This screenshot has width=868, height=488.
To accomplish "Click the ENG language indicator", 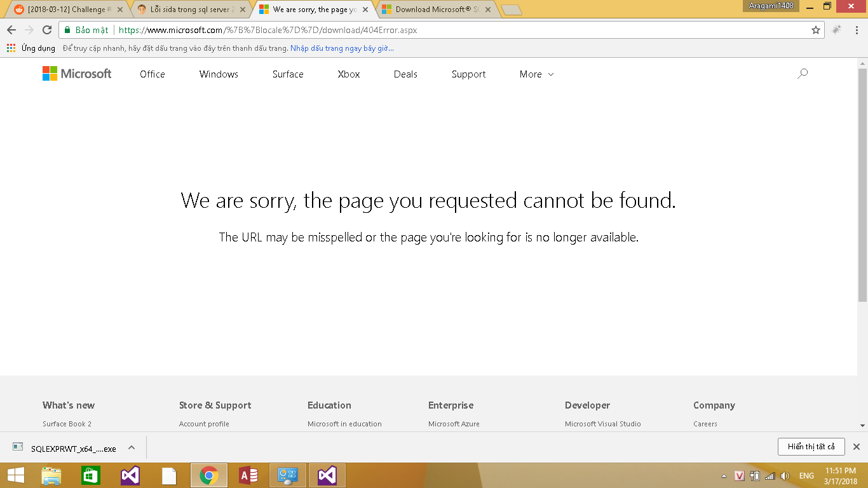I will (x=806, y=476).
